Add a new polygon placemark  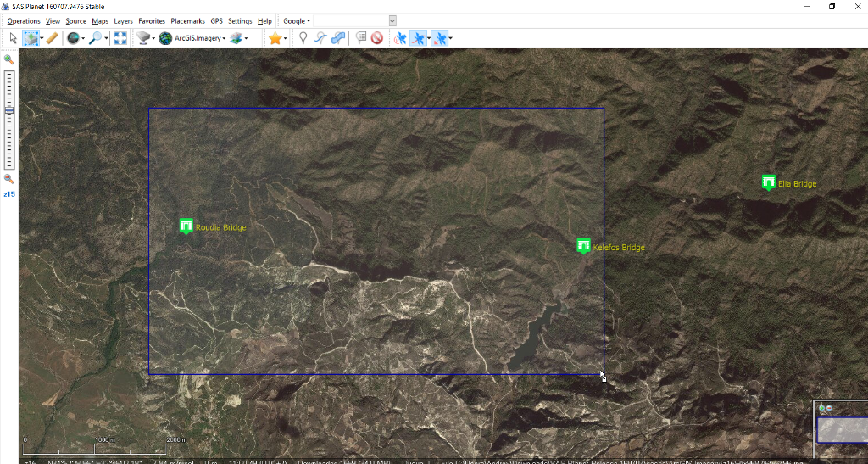[x=338, y=38]
